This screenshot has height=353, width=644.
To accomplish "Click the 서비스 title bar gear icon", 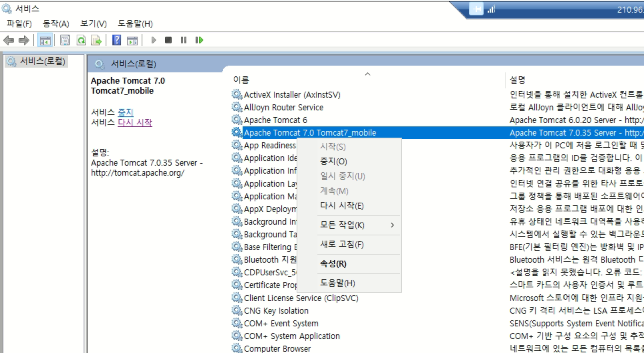I will pyautogui.click(x=7, y=9).
